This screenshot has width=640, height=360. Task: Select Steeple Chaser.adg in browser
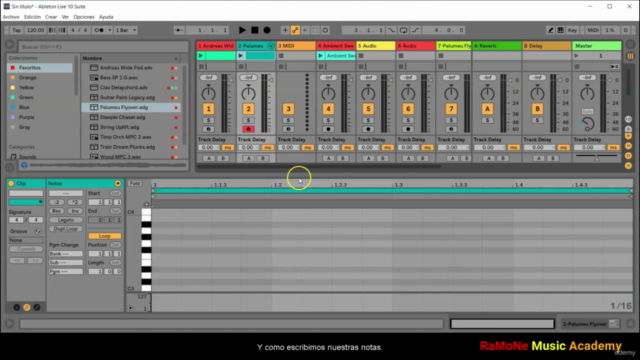[x=122, y=117]
